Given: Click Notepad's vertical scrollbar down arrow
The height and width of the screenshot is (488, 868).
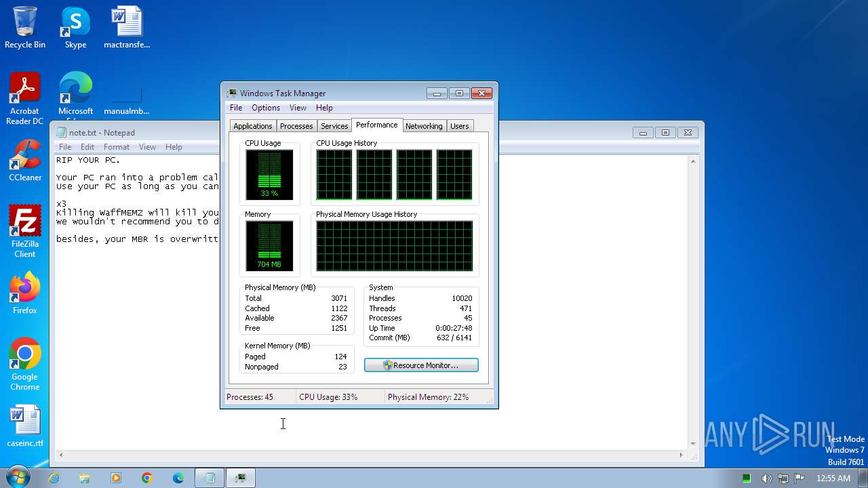Looking at the screenshot, I should click(x=693, y=444).
